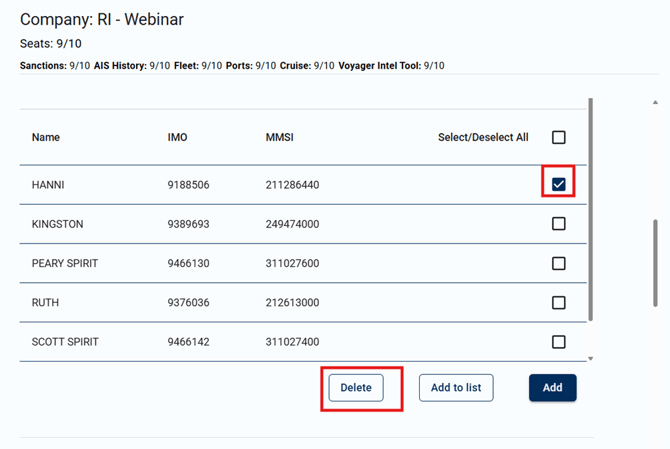Screen dimensions: 670x449
Task: Check the box for PEARY SPIRIT
Action: pos(559,264)
